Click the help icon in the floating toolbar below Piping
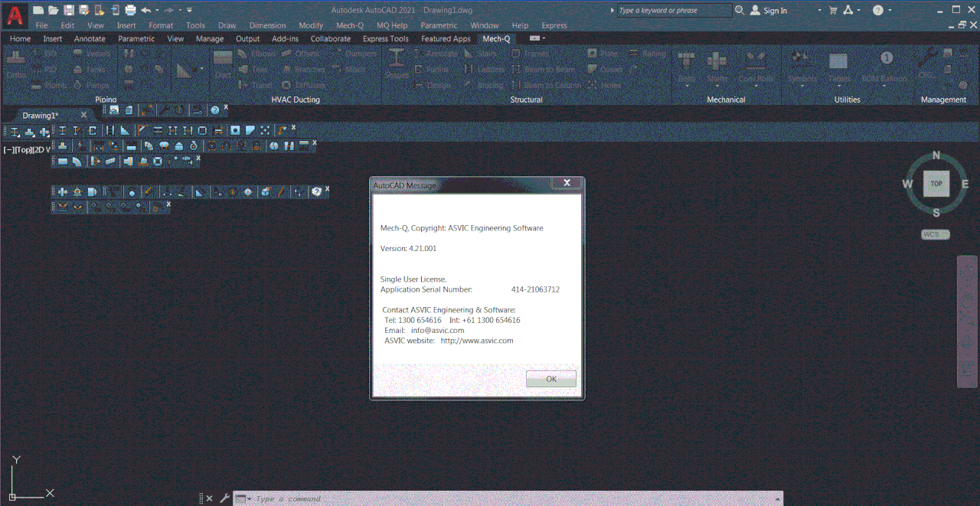The image size is (980, 506). coord(215,110)
